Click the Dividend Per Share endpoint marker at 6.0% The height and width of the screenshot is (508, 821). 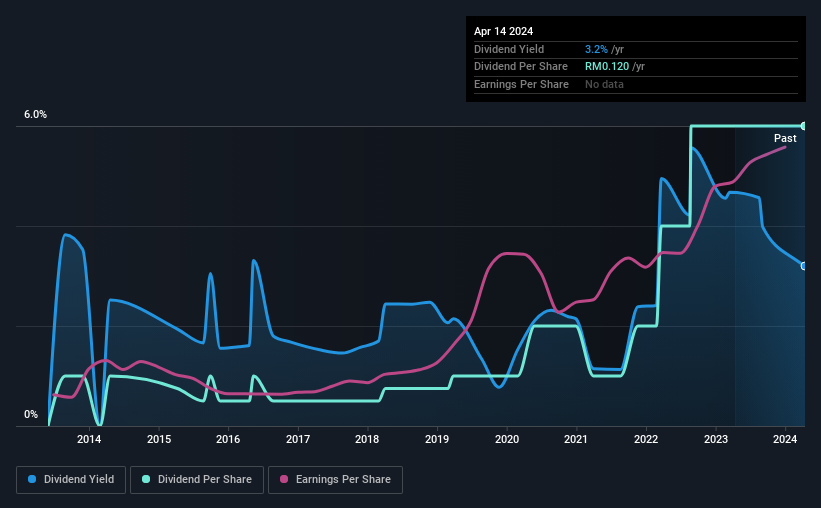coord(804,126)
